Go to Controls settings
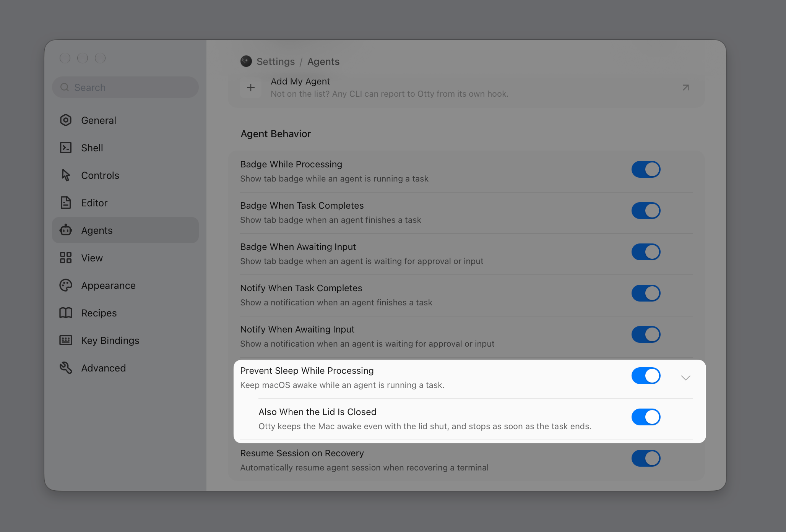The width and height of the screenshot is (786, 532). [x=125, y=175]
